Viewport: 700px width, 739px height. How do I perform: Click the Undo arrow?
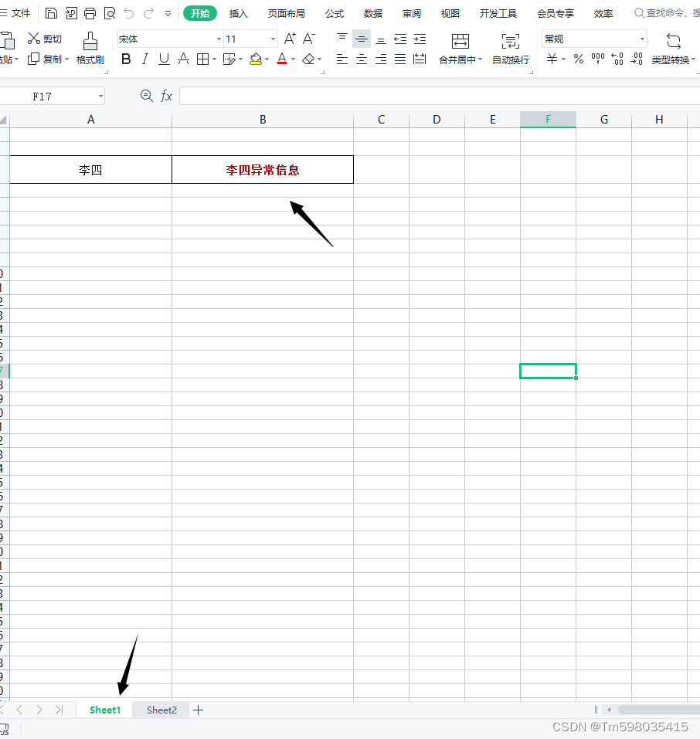click(129, 13)
